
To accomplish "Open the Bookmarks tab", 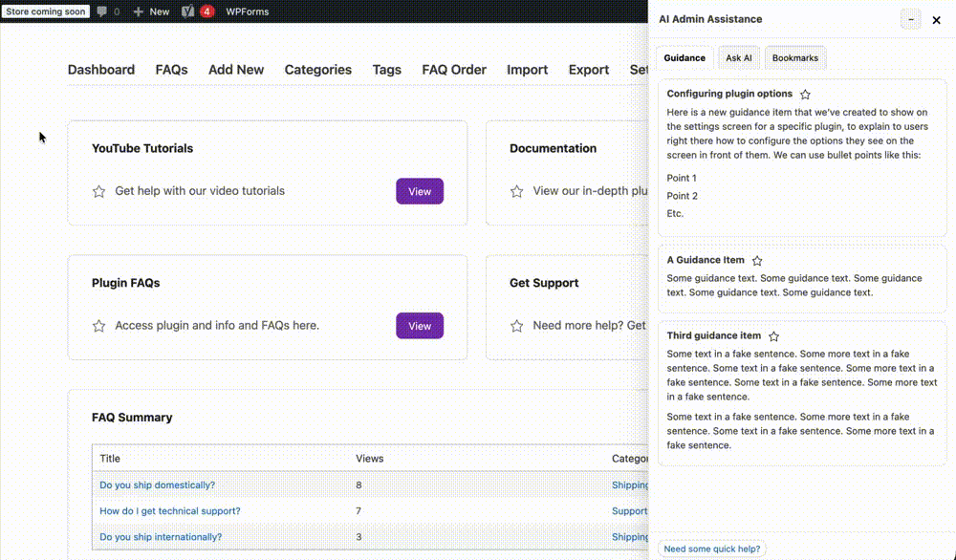I will (794, 58).
